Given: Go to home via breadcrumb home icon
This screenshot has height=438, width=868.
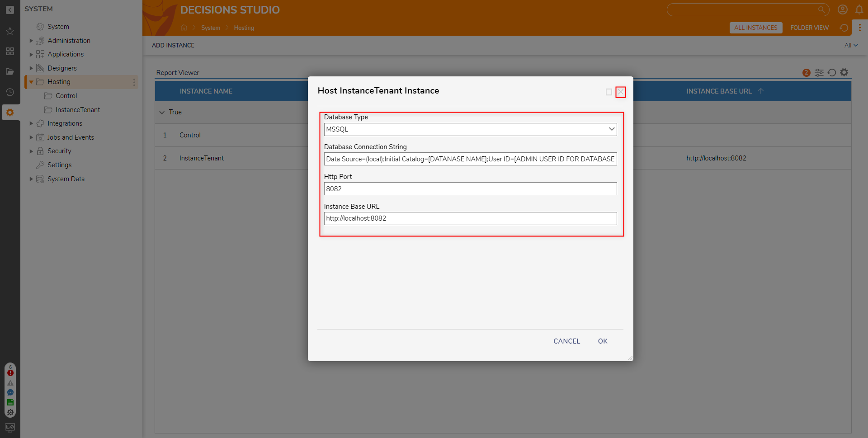Looking at the screenshot, I should [x=184, y=28].
